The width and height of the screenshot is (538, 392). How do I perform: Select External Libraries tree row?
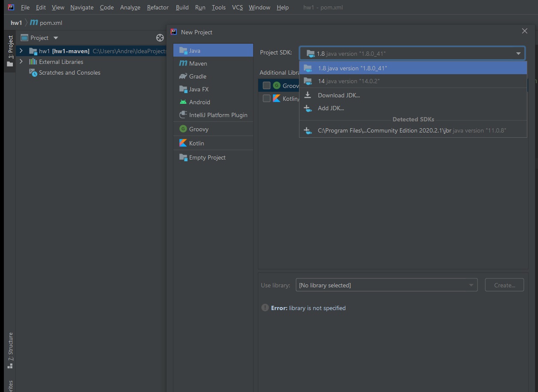(91, 62)
